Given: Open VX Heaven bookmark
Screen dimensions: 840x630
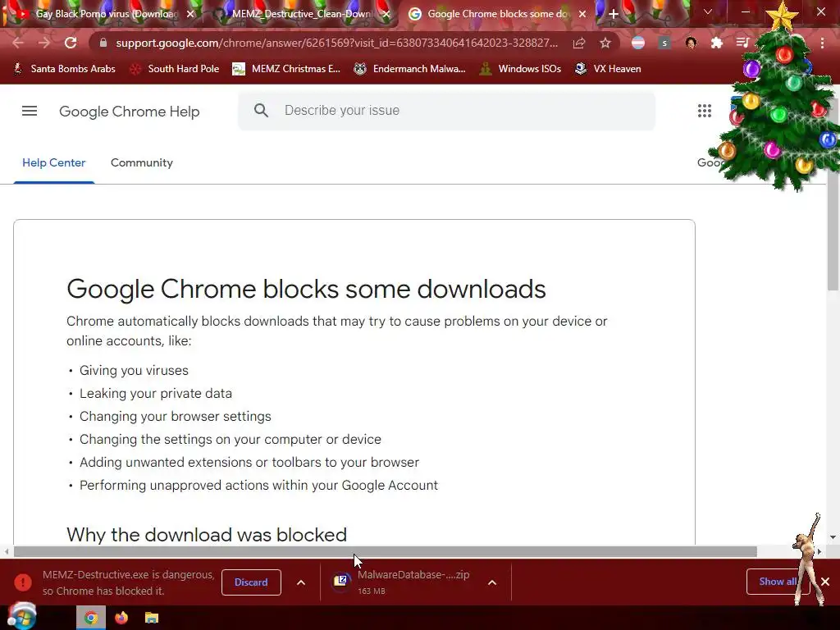Looking at the screenshot, I should [x=608, y=69].
